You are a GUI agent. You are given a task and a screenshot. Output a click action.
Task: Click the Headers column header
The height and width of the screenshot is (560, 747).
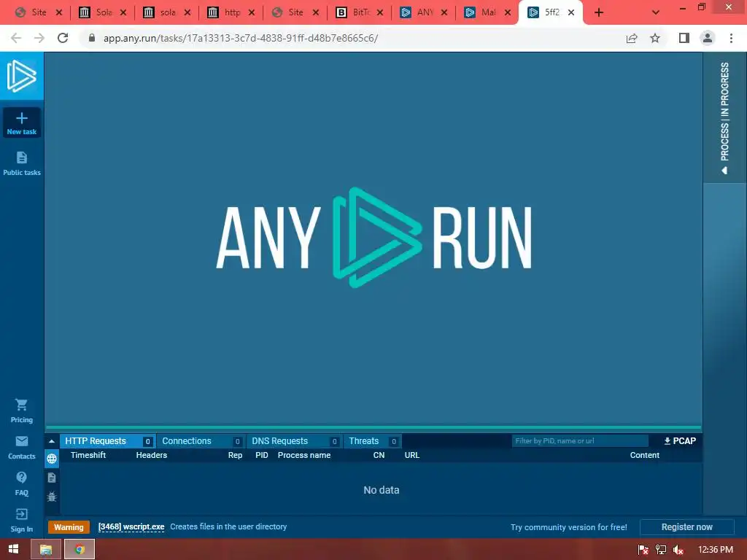point(152,455)
